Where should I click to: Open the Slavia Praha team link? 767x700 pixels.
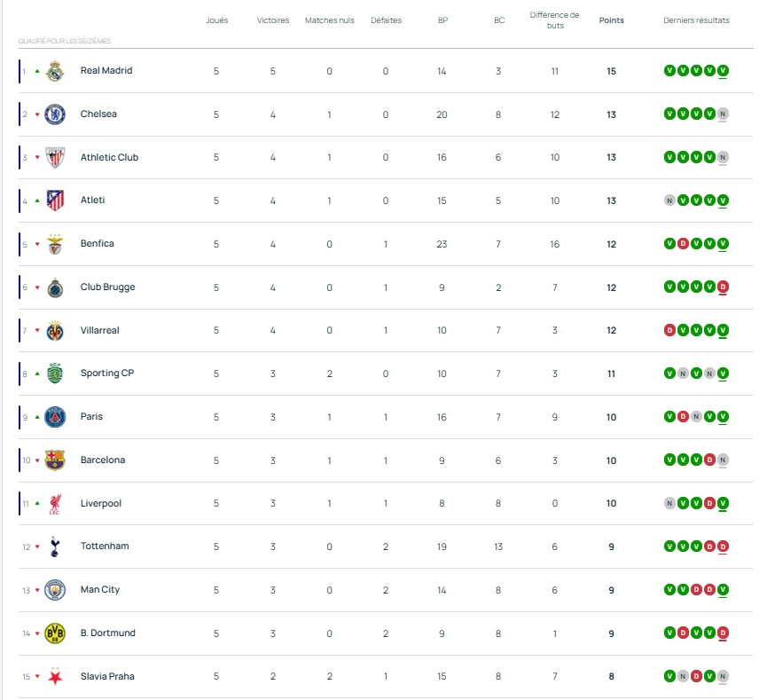point(107,677)
